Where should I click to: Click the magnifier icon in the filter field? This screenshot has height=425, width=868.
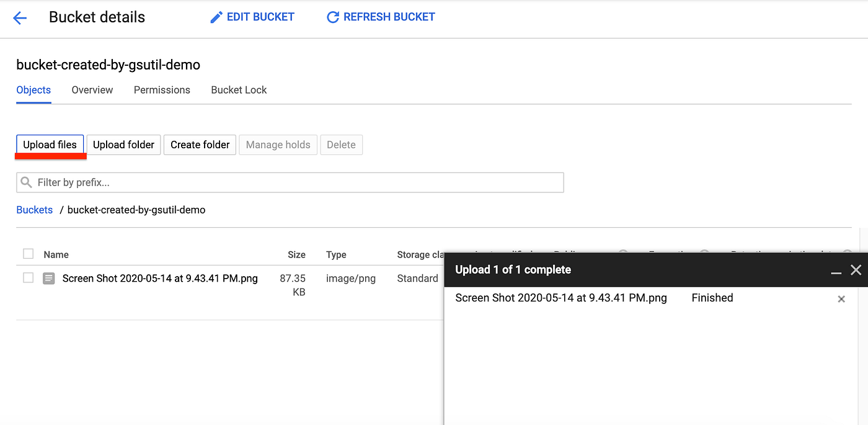tap(26, 182)
